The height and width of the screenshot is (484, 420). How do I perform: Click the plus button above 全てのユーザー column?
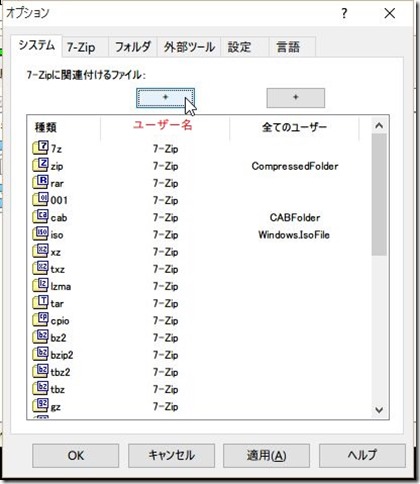click(296, 98)
